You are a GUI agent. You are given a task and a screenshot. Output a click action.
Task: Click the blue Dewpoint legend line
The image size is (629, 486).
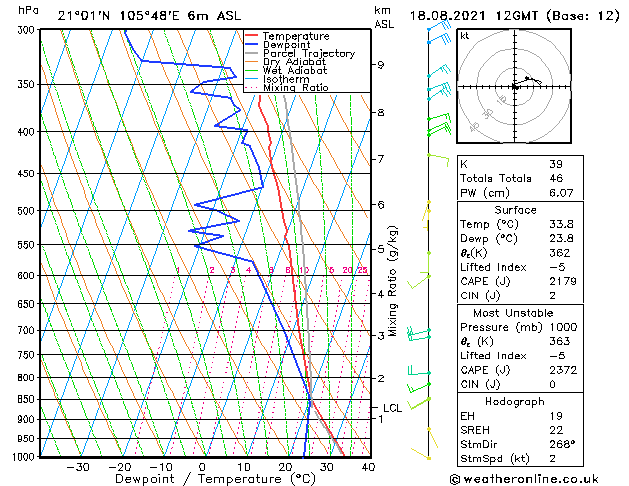tap(251, 45)
